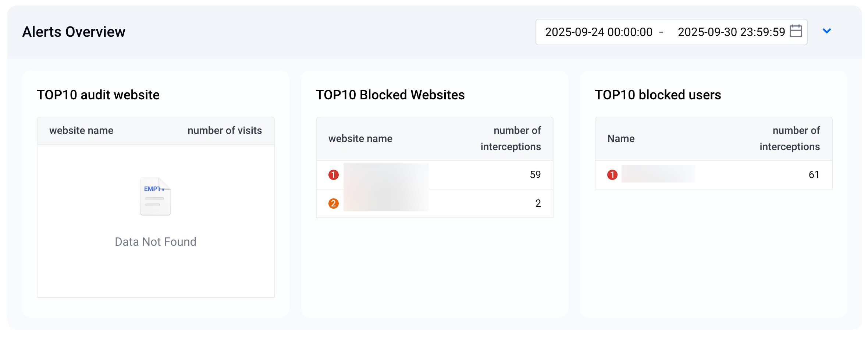Click the "number of visits" column header

point(225,131)
